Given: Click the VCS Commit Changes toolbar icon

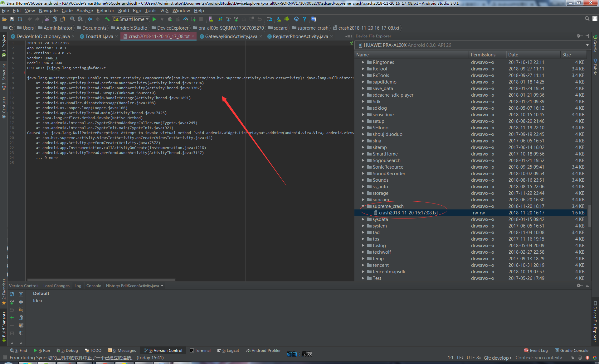Looking at the screenshot, I should (236, 19).
